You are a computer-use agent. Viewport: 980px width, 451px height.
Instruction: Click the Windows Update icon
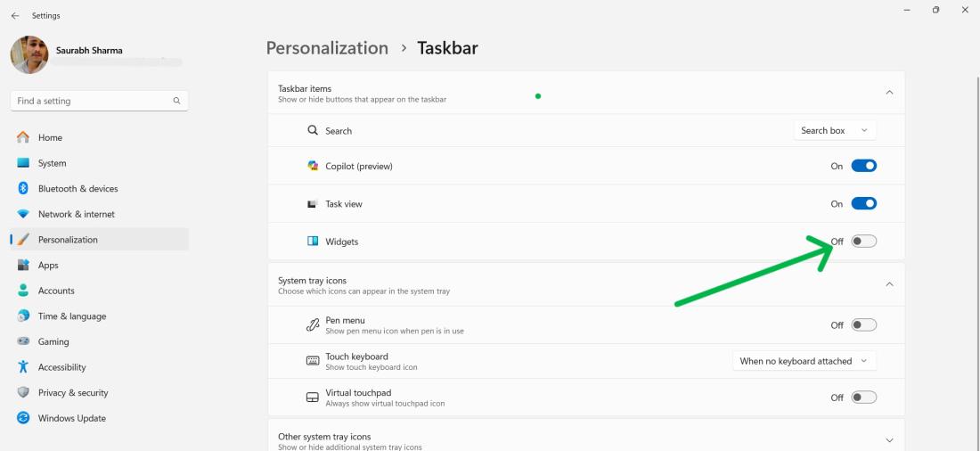pos(23,418)
